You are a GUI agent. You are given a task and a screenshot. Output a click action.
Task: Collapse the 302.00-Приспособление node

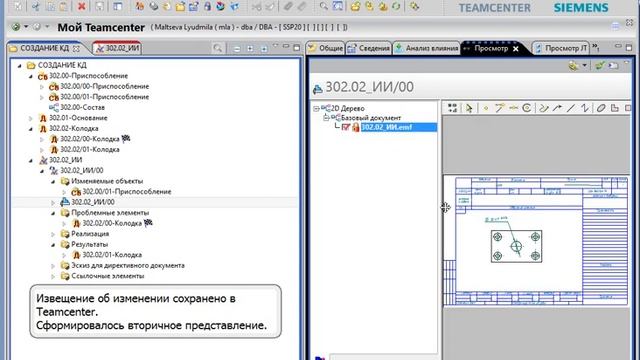(x=31, y=76)
